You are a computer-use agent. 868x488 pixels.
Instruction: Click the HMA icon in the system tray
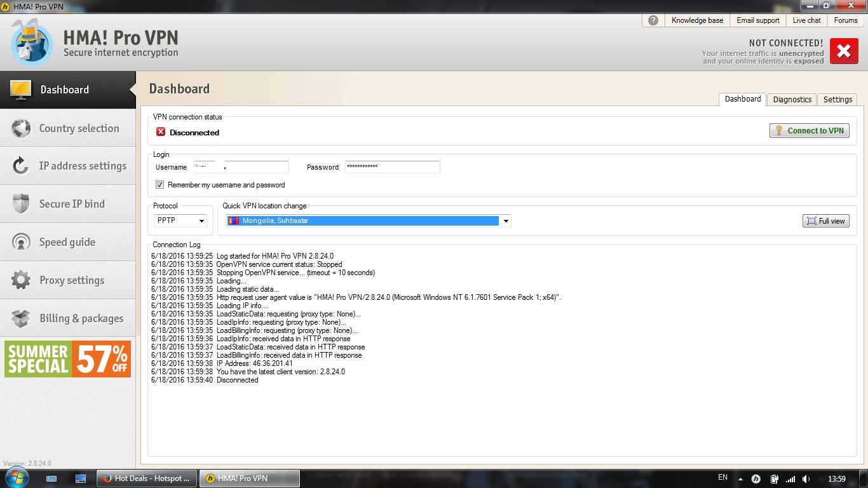pyautogui.click(x=756, y=479)
